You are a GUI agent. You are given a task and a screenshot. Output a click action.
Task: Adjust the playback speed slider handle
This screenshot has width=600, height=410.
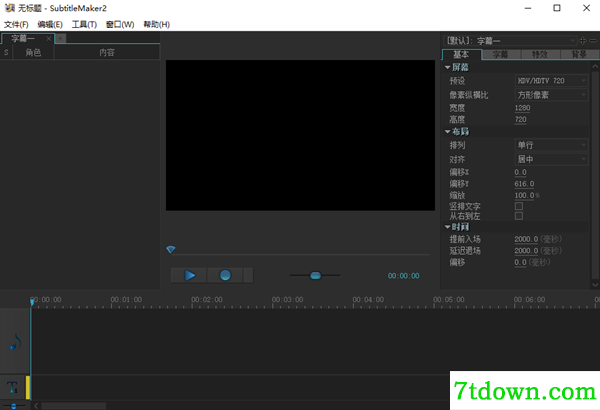315,275
